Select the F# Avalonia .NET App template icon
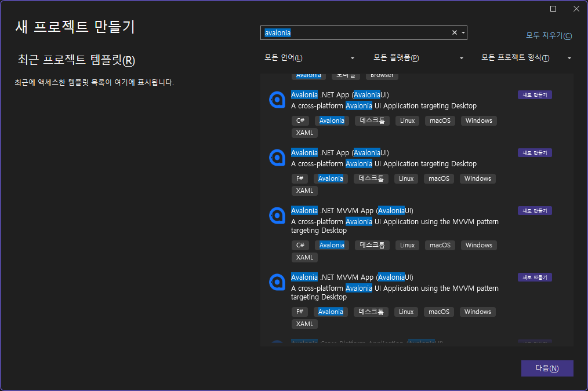The width and height of the screenshot is (588, 391). 277,158
